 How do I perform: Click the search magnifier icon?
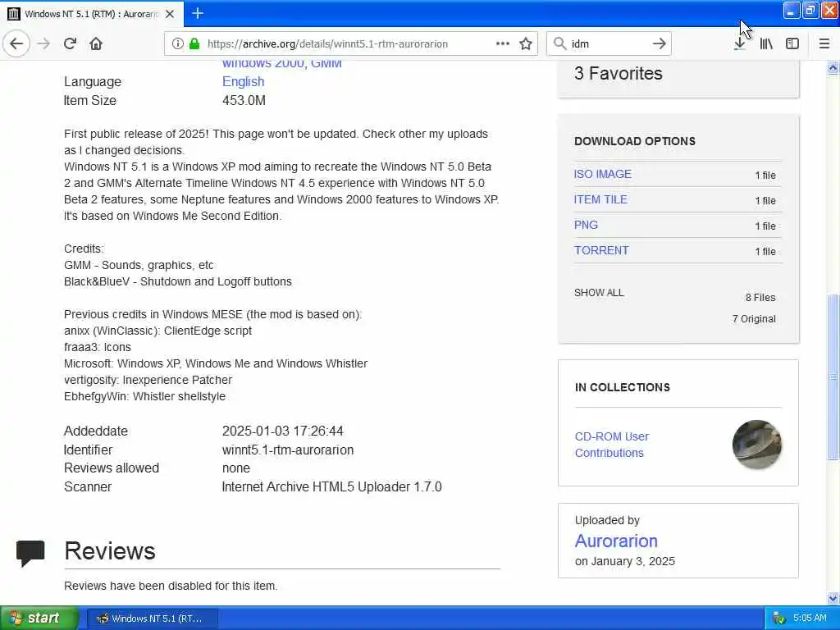(559, 43)
